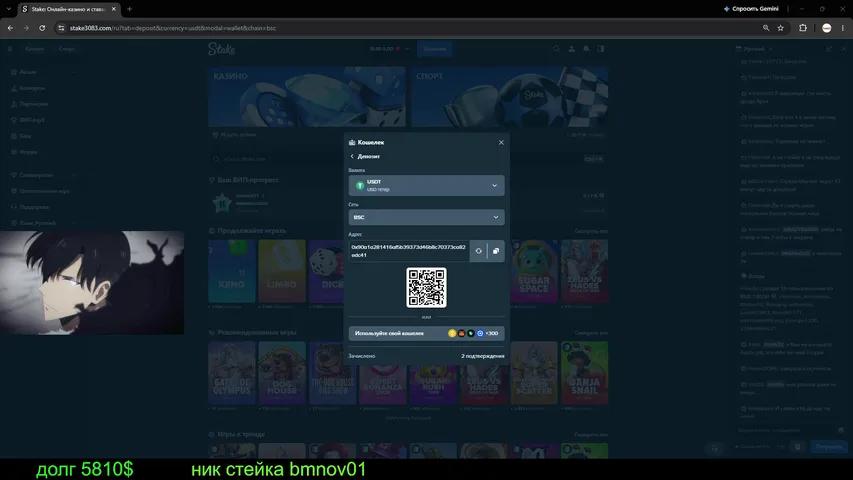Open the КАЗИНО banner card
853x480 pixels.
pyautogui.click(x=307, y=97)
